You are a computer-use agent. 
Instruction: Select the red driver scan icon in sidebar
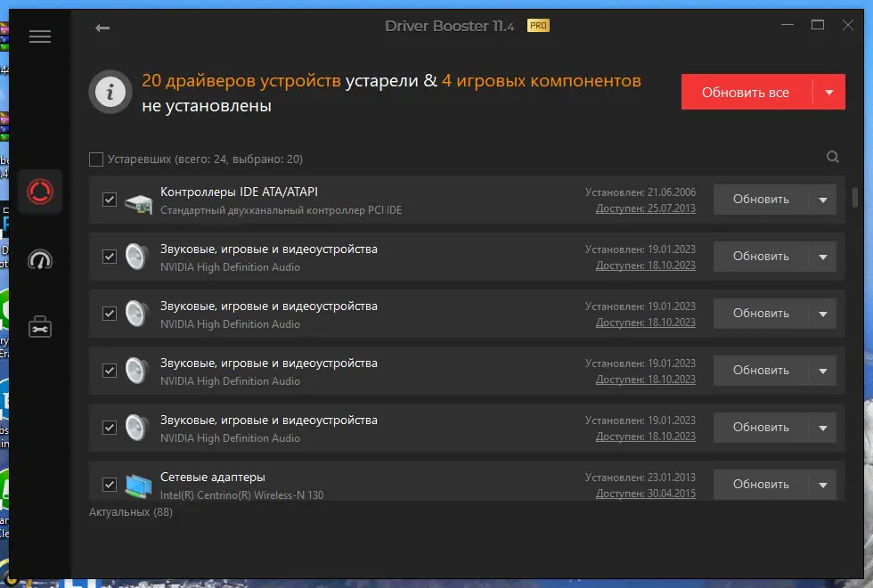coord(39,192)
